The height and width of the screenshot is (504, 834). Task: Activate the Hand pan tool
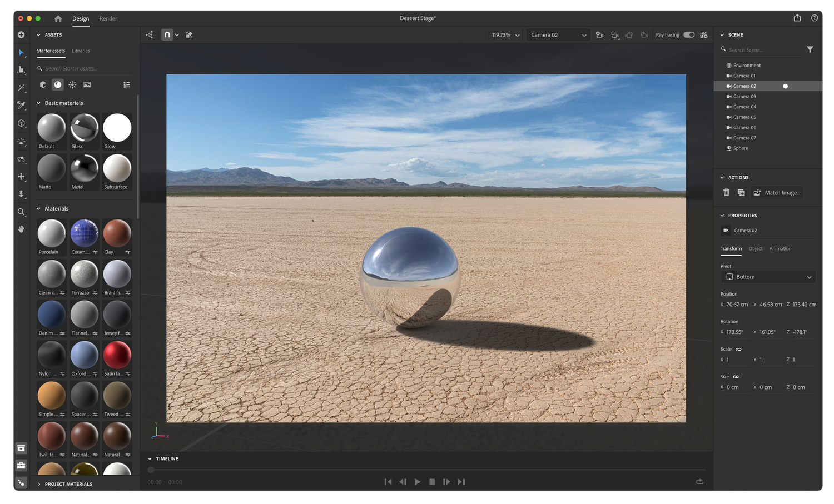coord(21,229)
